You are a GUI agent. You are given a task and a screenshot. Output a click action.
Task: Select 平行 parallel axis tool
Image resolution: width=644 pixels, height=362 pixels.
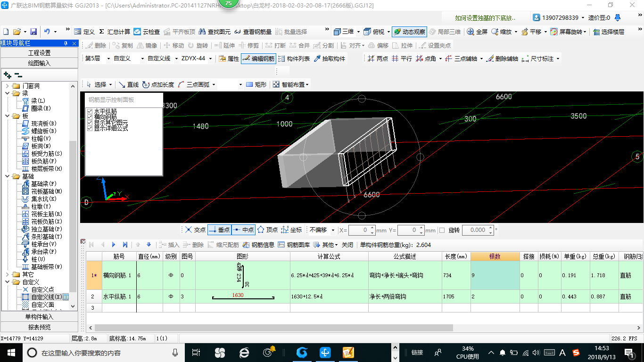(x=402, y=59)
